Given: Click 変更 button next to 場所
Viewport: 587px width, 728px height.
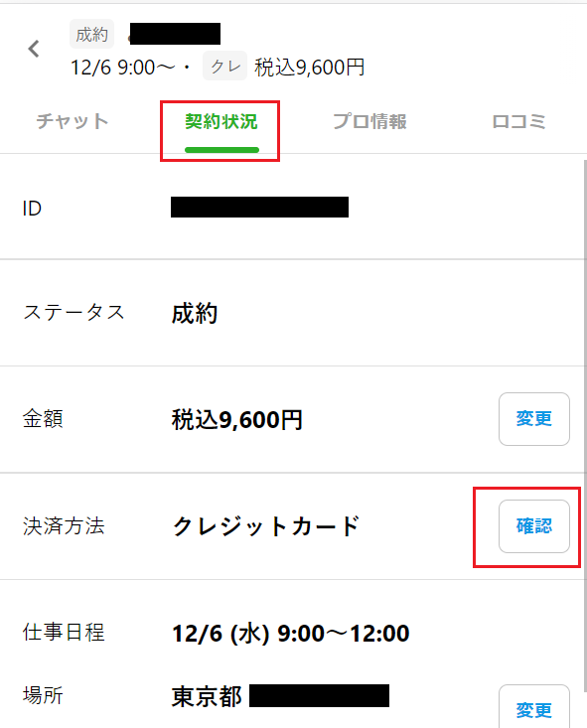Looking at the screenshot, I should coord(534,706).
